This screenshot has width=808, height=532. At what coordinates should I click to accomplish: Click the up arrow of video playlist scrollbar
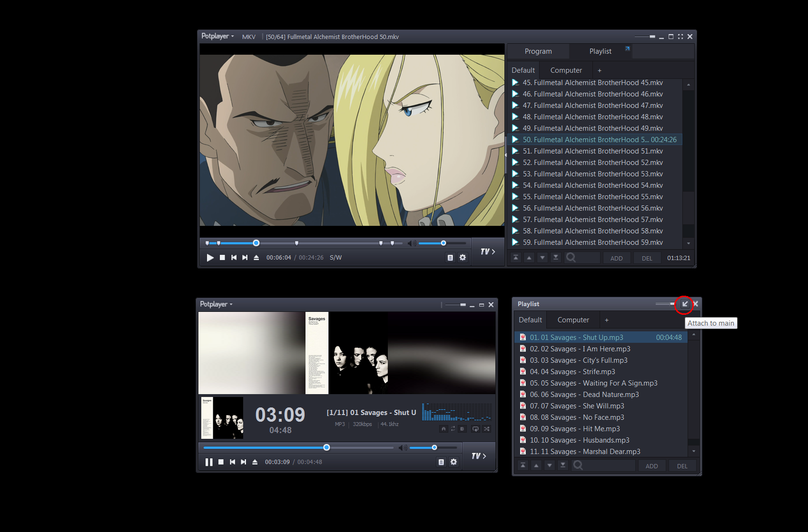(689, 85)
